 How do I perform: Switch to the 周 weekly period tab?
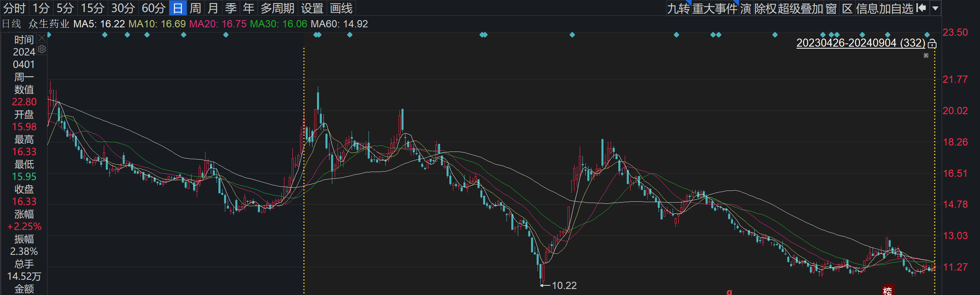(196, 8)
